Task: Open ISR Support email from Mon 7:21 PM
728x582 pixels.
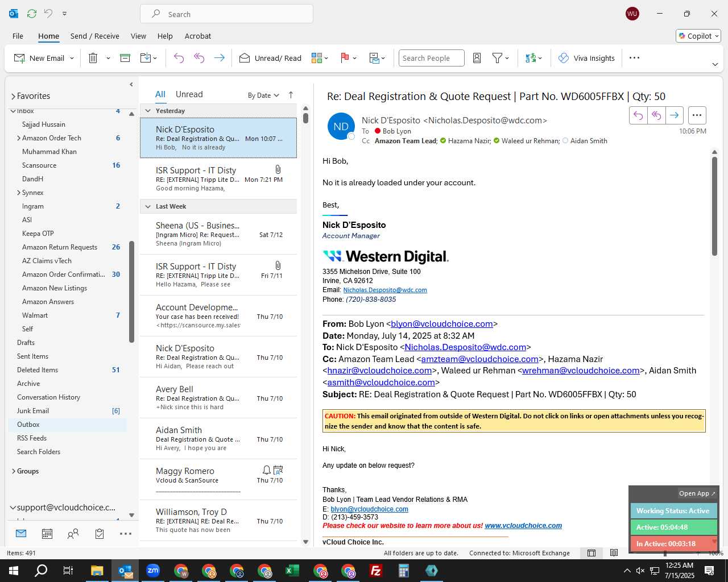Action: tap(218, 178)
